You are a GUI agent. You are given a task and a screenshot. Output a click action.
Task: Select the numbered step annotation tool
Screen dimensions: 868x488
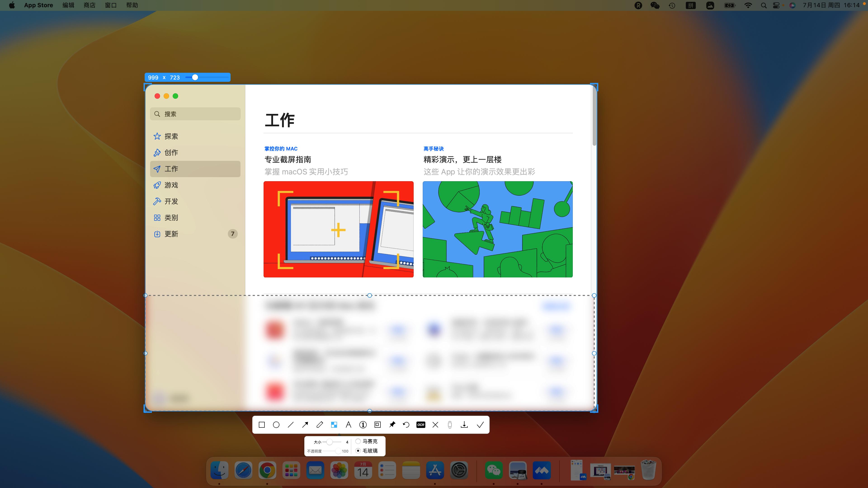tap(363, 425)
